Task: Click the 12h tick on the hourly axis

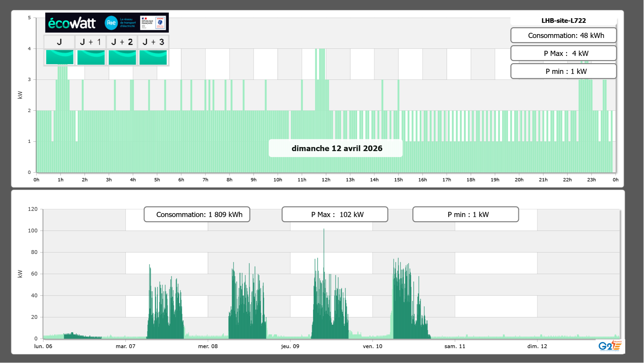Action: (326, 180)
